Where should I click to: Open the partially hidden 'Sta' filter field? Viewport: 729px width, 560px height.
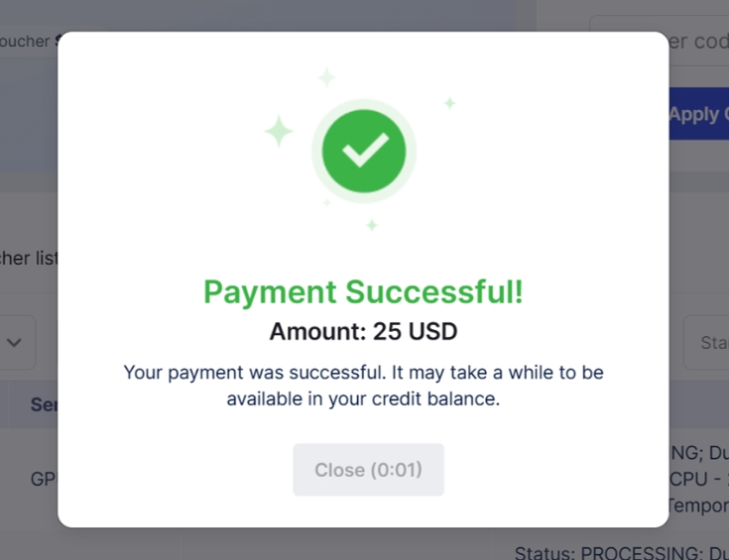[x=709, y=343]
